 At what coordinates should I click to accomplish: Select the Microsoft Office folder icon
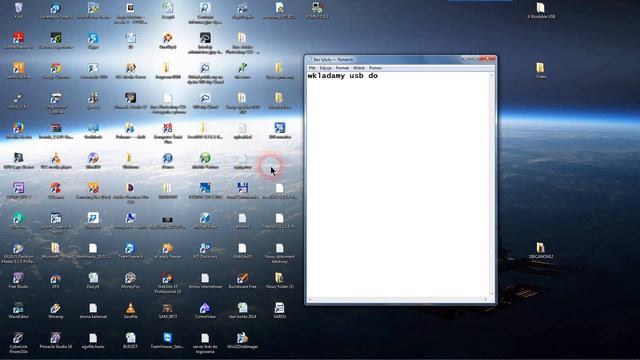(56, 251)
